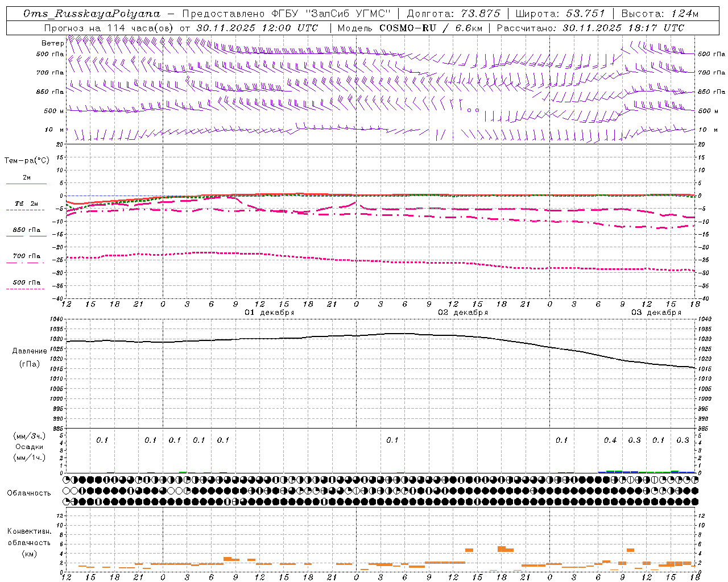The image size is (728, 582).
Task: Click the 'Осадки' precipitation label
Action: tap(30, 447)
